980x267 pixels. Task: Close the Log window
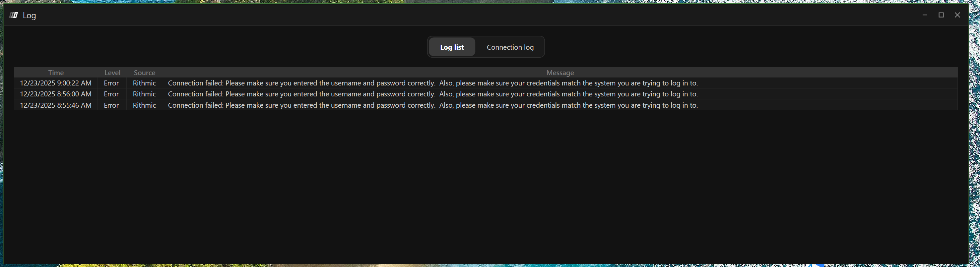(x=957, y=15)
